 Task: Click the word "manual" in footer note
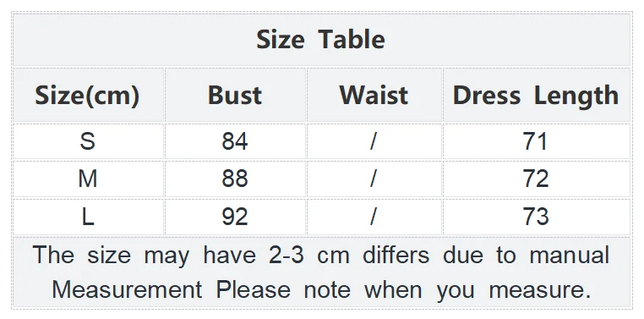point(570,255)
